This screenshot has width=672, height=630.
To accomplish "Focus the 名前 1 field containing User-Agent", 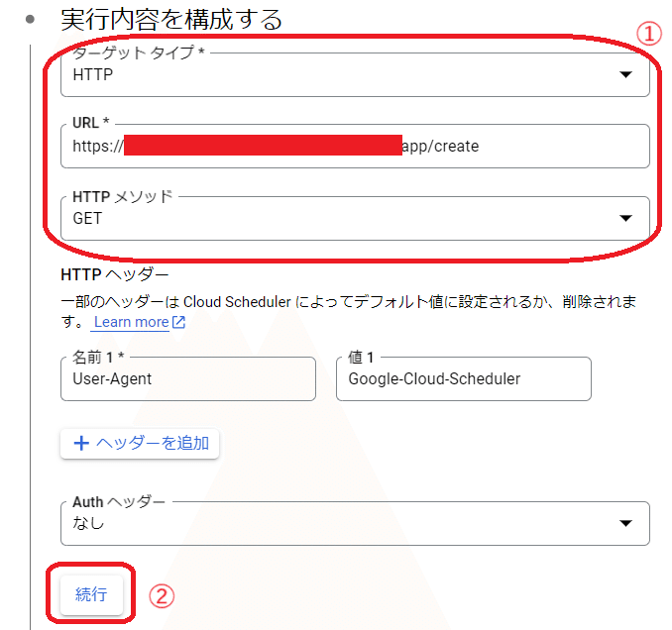I will (187, 378).
